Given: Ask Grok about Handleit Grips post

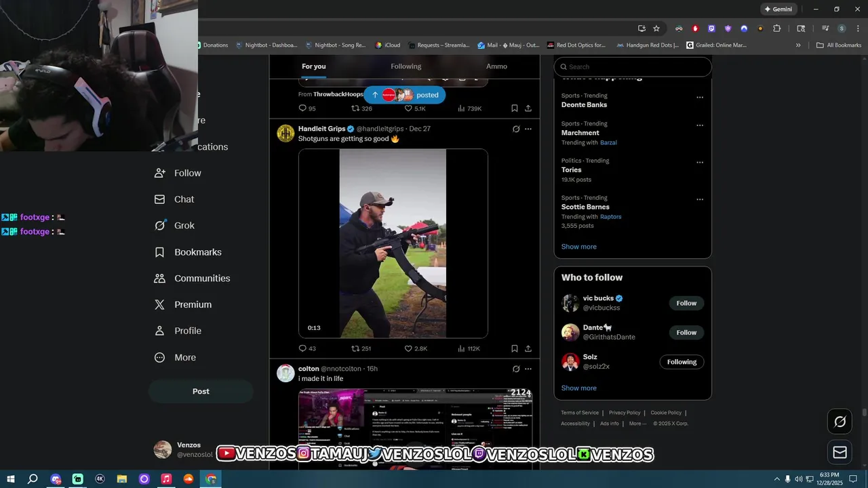Looking at the screenshot, I should point(516,129).
